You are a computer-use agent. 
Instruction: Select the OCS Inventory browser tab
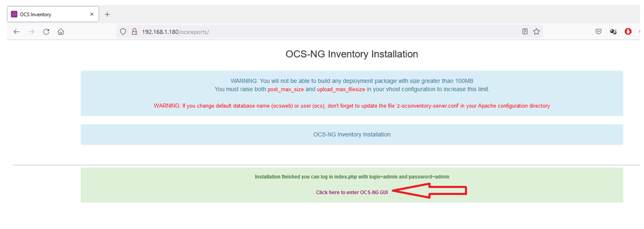[52, 14]
